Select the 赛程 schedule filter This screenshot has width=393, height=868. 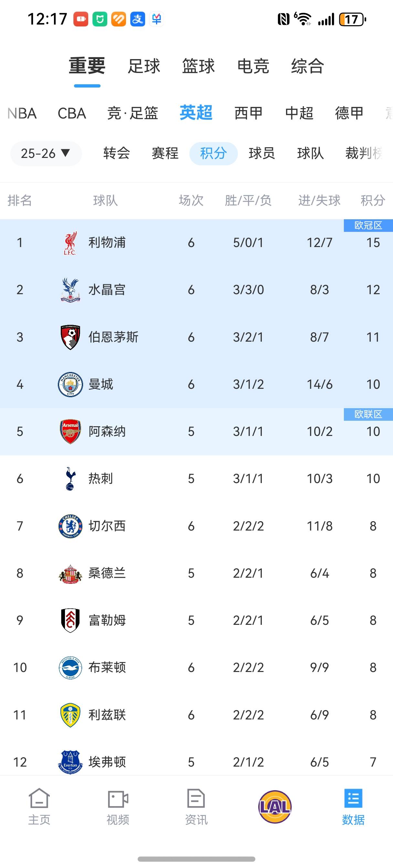coord(165,154)
